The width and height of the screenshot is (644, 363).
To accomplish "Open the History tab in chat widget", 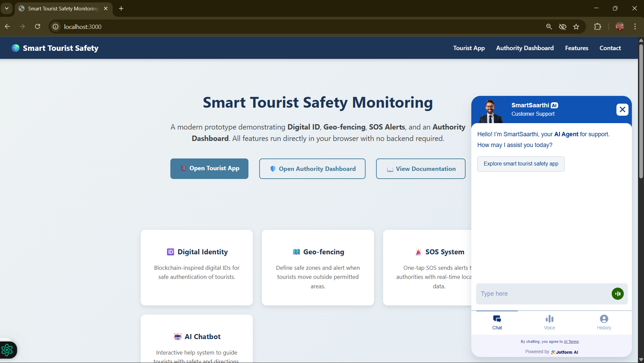I will [604, 323].
